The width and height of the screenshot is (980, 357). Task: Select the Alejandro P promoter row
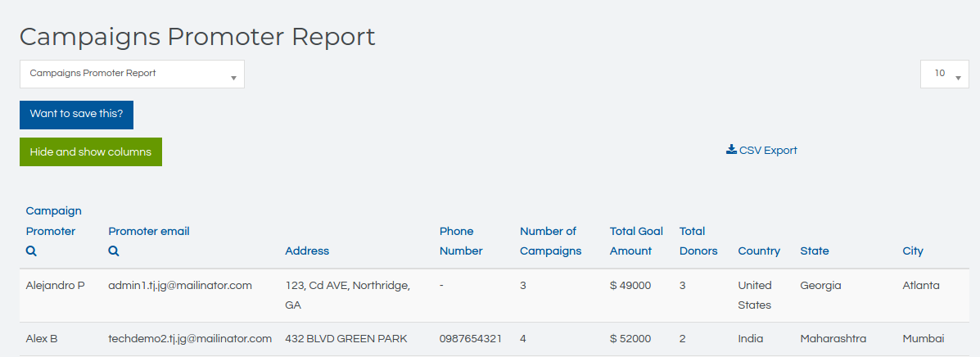click(x=56, y=286)
